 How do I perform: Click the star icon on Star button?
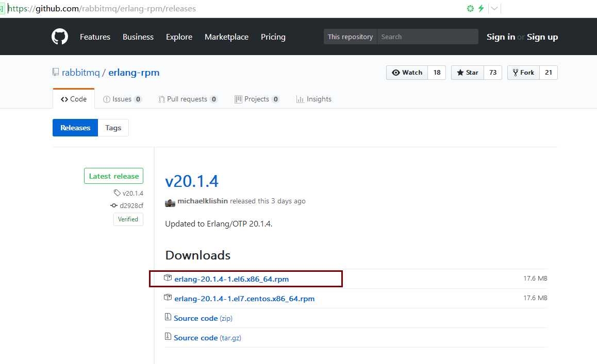(x=460, y=72)
